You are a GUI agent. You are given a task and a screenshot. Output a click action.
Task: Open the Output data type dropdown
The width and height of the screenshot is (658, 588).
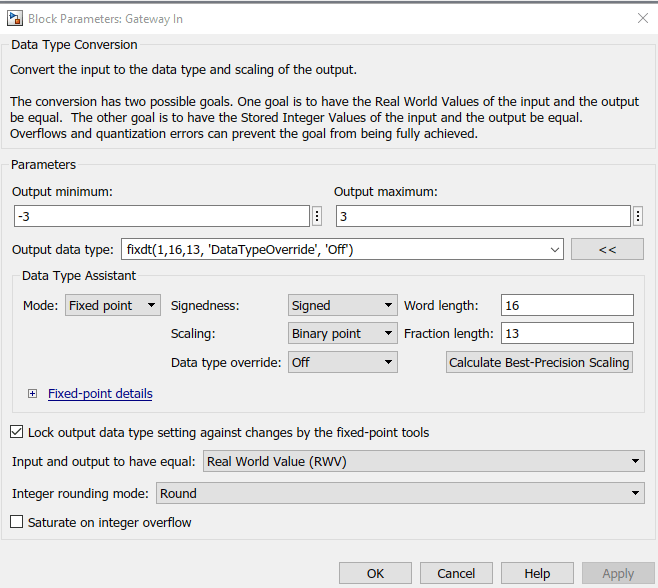[554, 249]
